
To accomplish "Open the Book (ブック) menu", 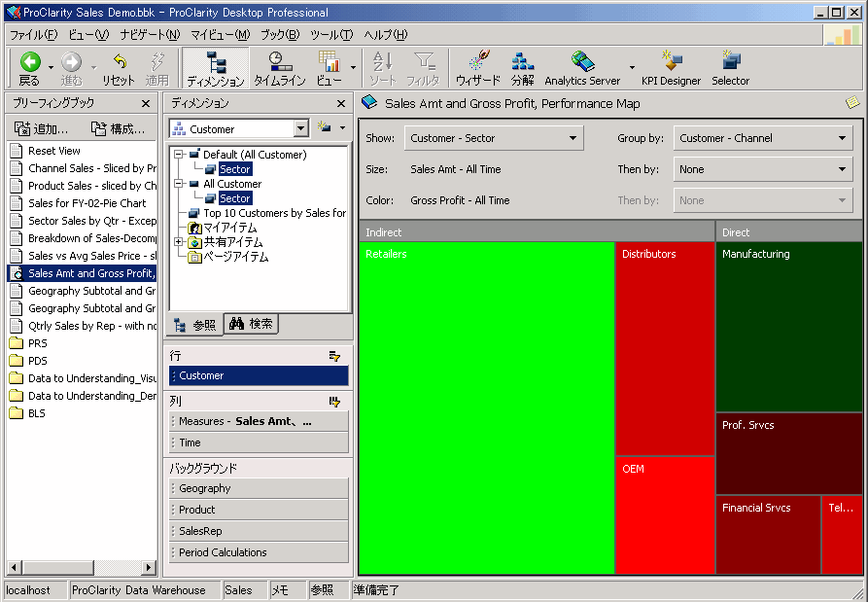I will pos(280,35).
